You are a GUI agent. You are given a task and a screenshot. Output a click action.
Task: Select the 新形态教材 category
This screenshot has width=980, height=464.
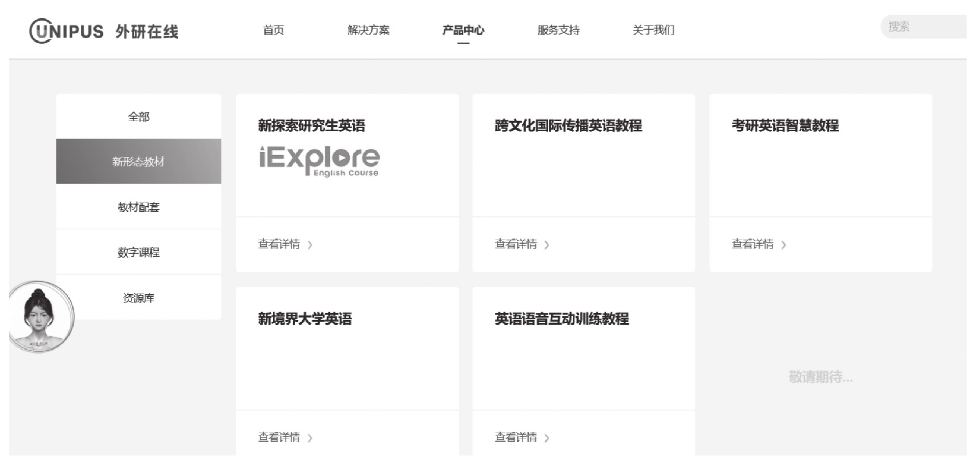coord(138,162)
